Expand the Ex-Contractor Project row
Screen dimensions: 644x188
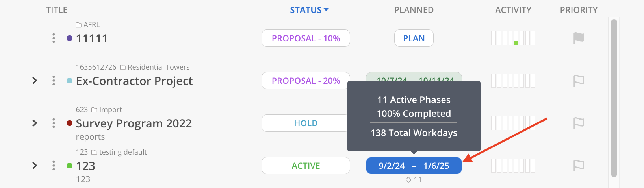pos(35,81)
